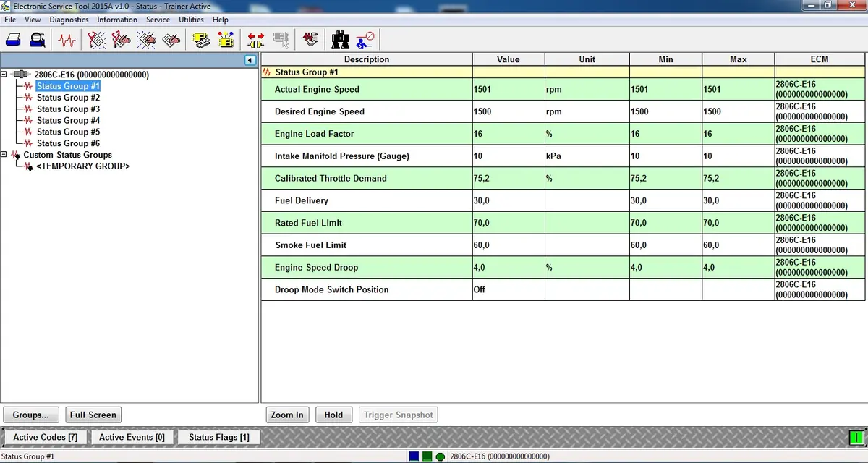The image size is (868, 463).
Task: Open Logged Diagnostic Codes toolbar icon
Action: (x=121, y=39)
